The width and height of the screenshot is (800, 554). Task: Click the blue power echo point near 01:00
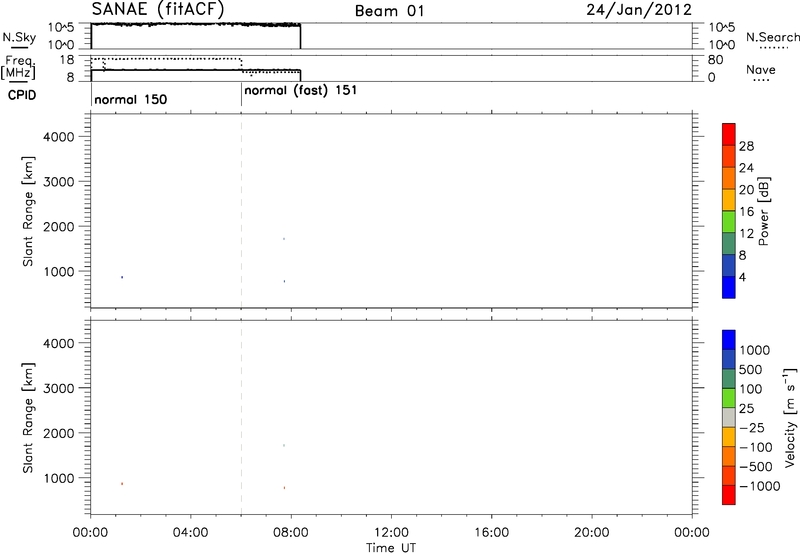coord(122,277)
